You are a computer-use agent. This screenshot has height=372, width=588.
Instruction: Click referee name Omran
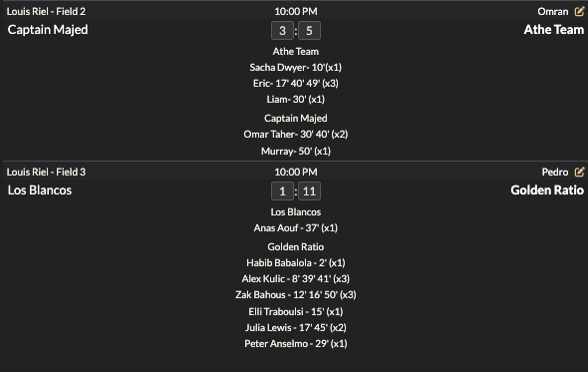coord(553,12)
